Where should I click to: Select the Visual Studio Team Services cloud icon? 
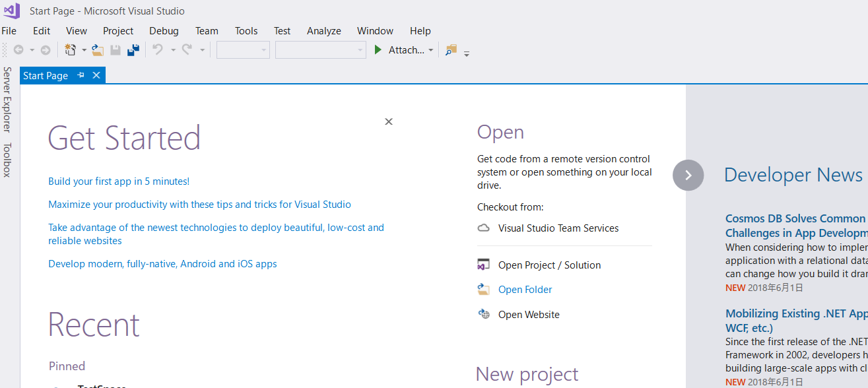(x=483, y=228)
